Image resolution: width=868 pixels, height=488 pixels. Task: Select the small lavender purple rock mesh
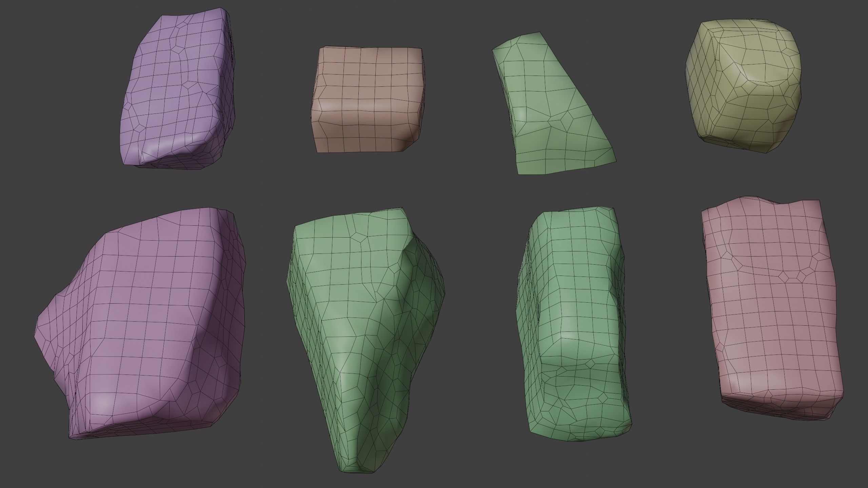click(x=178, y=88)
